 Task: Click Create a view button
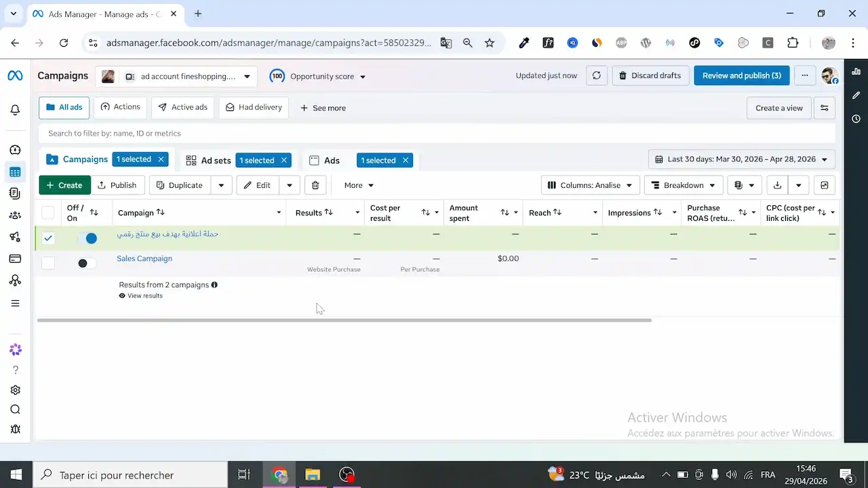[778, 108]
